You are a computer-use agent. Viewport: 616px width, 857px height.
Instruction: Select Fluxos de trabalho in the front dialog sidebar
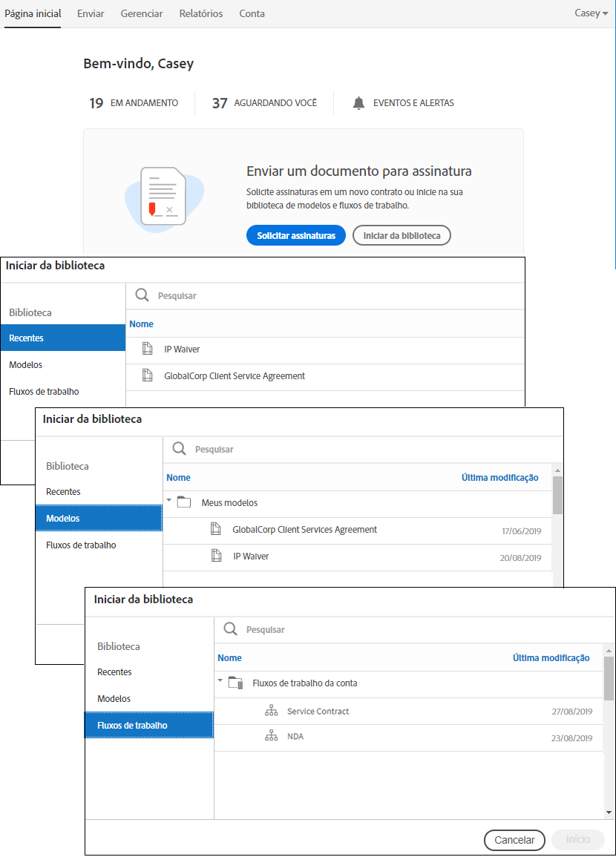pyautogui.click(x=149, y=726)
